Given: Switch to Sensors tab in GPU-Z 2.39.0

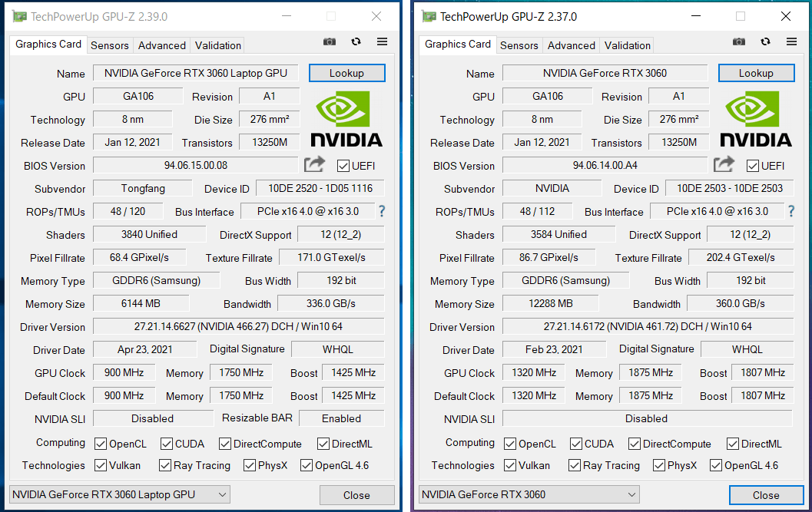Looking at the screenshot, I should pos(110,45).
